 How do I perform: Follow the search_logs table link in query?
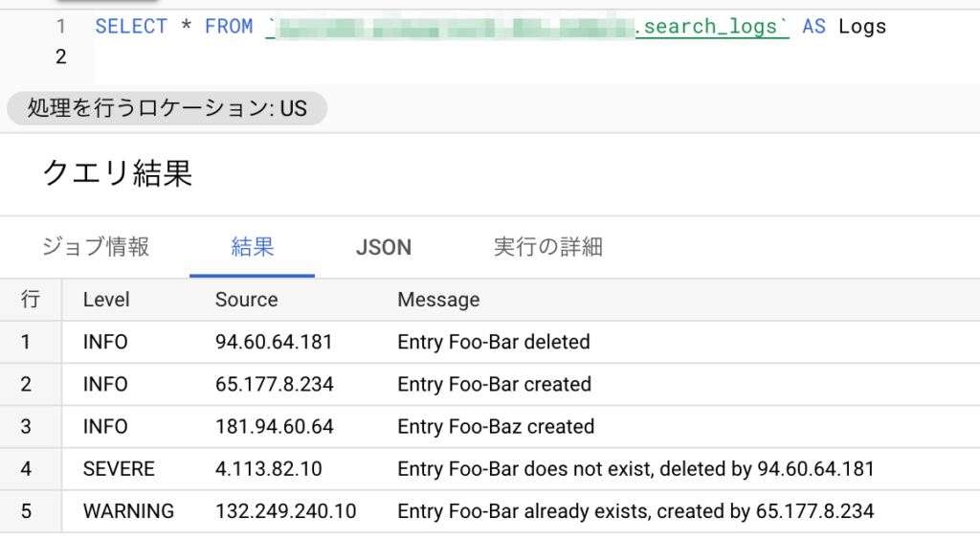(712, 27)
